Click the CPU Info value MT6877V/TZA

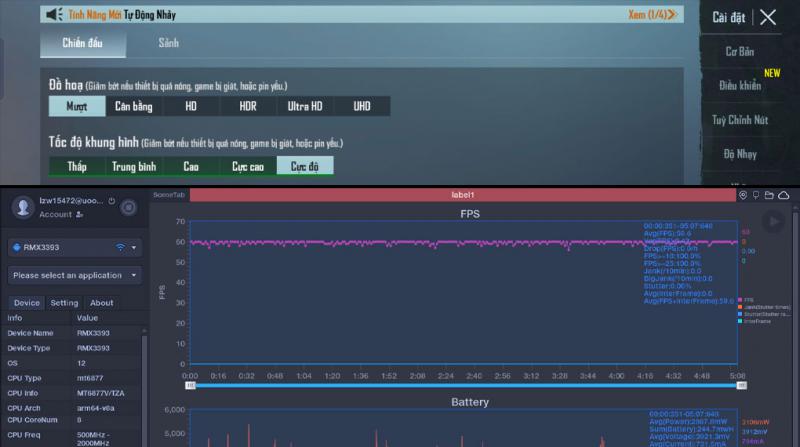tap(101, 393)
